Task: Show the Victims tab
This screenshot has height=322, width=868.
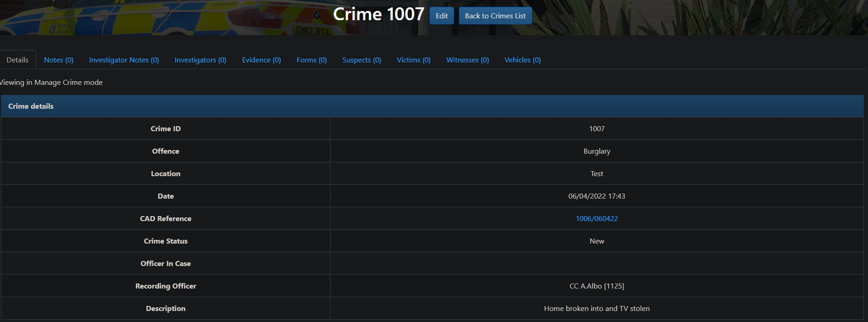Action: pos(414,60)
